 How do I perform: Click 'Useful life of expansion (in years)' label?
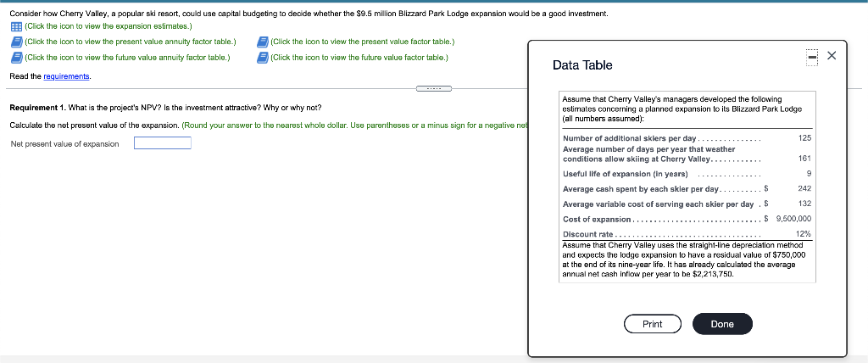click(x=626, y=174)
